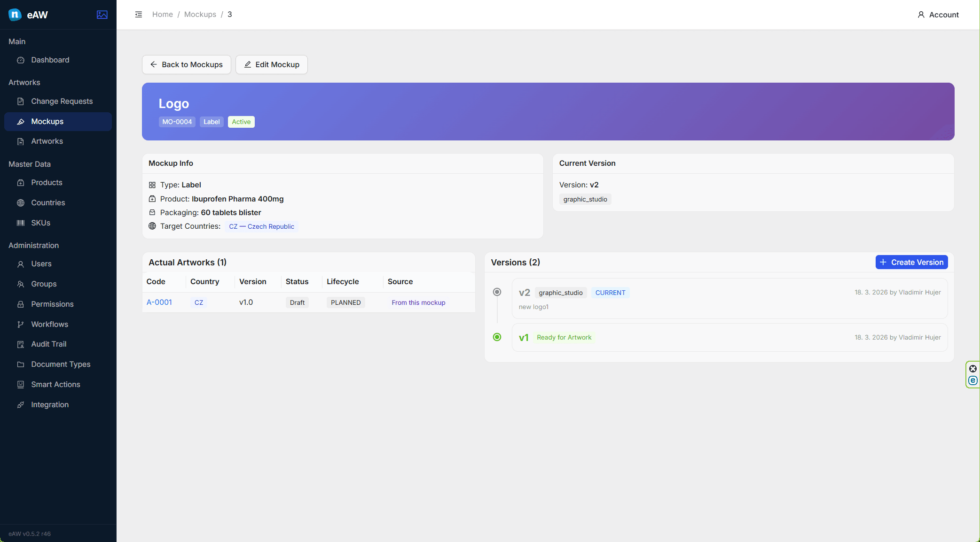
Task: Click the image icon in sidebar header
Action: 102,15
